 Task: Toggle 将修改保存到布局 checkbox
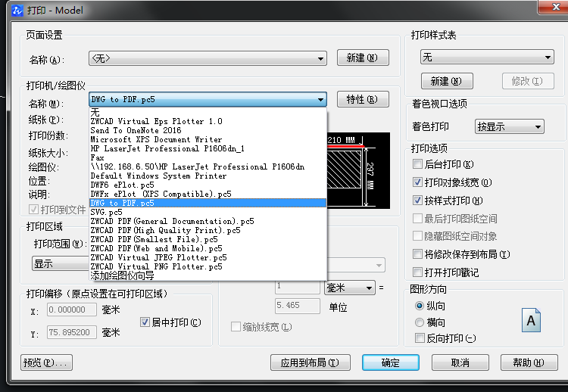click(417, 254)
